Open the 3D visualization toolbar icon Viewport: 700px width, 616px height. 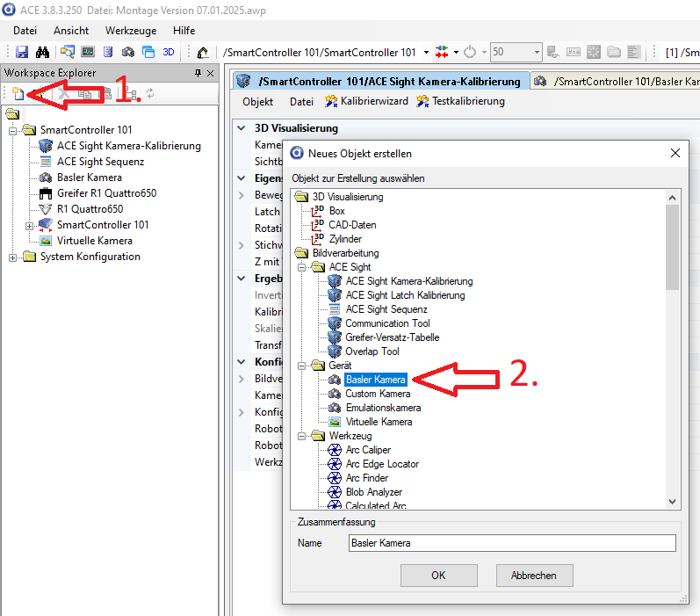169,53
